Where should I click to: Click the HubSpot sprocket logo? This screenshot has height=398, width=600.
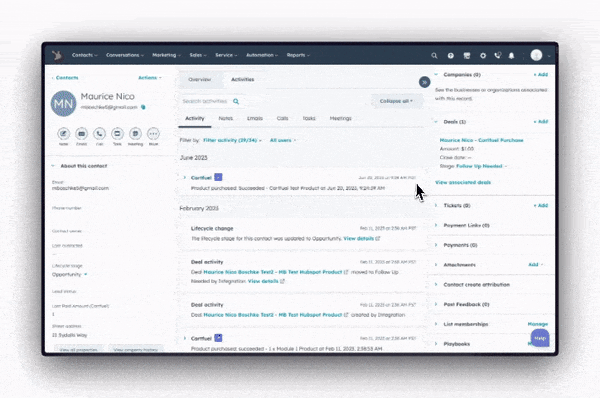[58, 55]
